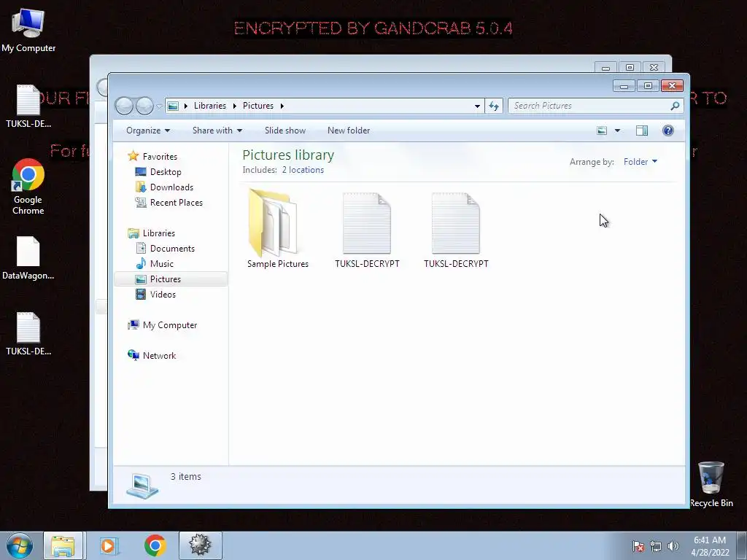Click the Google Chrome desktop shortcut
This screenshot has width=747, height=560.
tap(28, 187)
